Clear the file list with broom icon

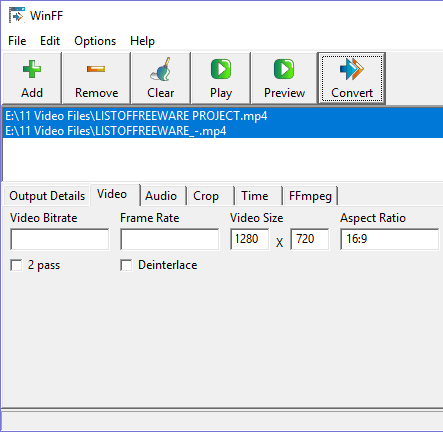[161, 69]
